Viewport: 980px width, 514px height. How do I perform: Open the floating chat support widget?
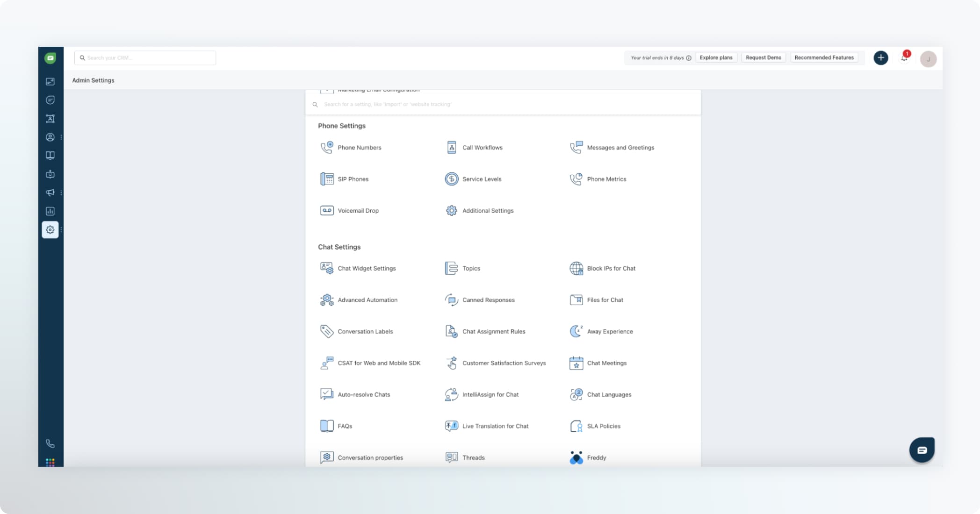click(922, 450)
